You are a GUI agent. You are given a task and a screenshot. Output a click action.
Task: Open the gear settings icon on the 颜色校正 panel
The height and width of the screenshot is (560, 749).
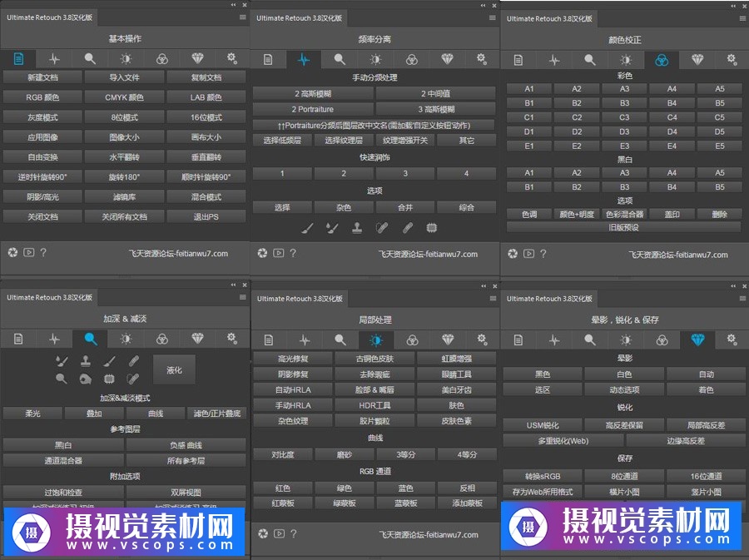click(x=731, y=59)
